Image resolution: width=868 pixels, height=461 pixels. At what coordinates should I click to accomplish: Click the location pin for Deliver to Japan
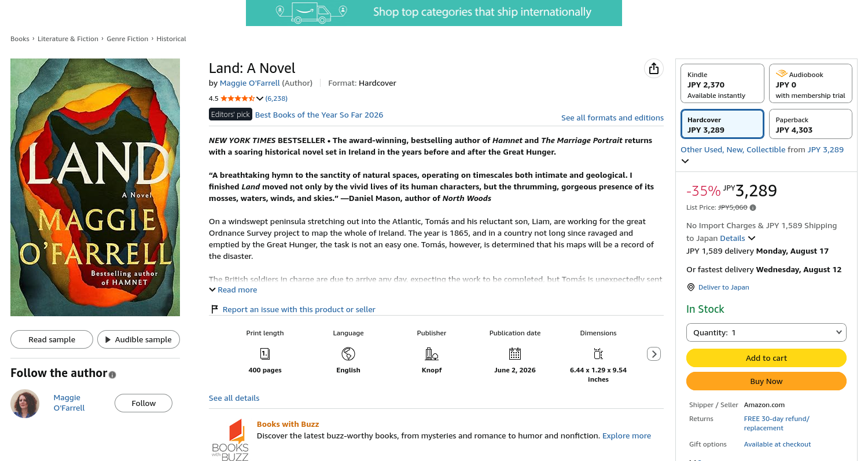coord(690,287)
